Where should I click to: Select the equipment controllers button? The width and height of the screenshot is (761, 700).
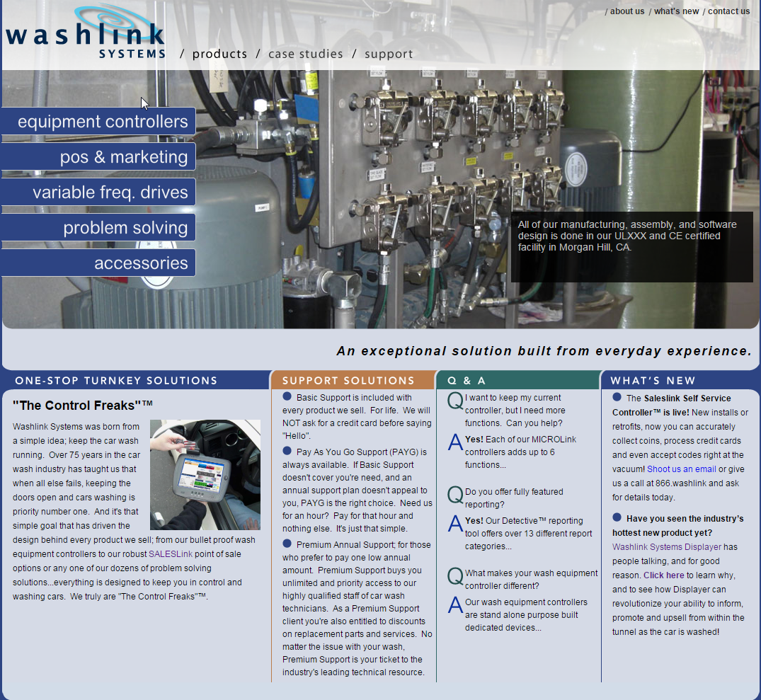point(98,121)
